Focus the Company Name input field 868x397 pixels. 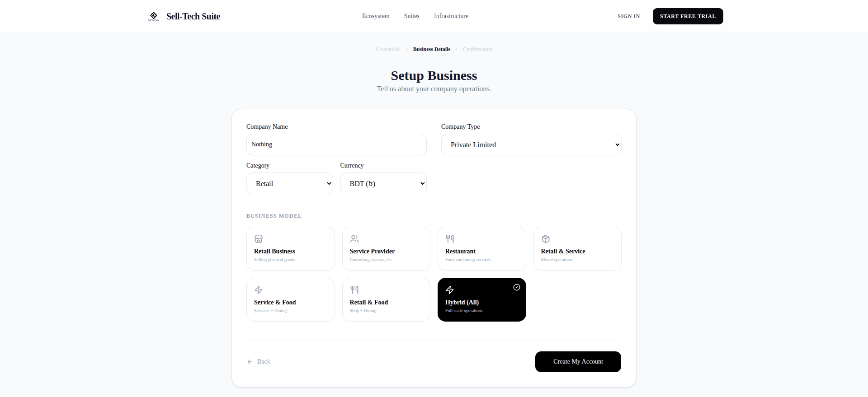coord(336,145)
